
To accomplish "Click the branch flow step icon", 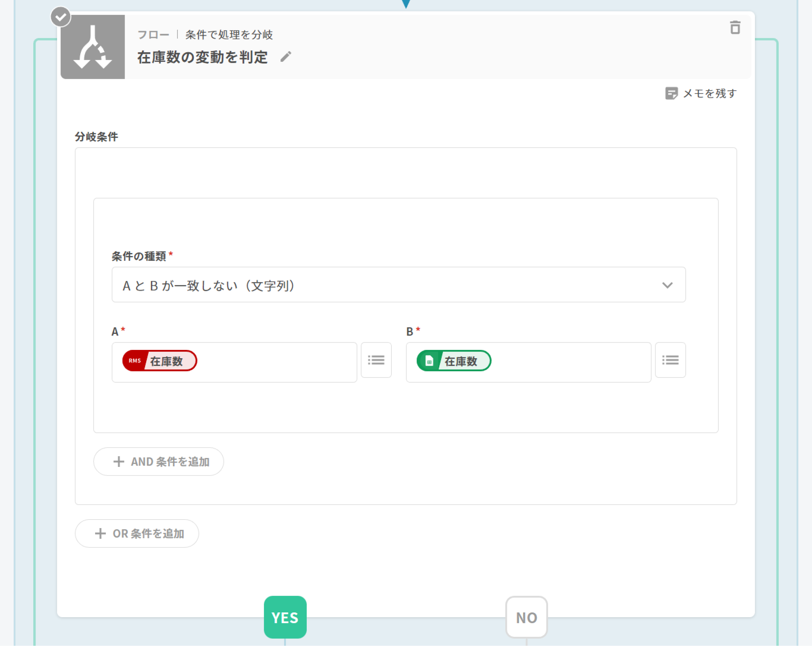I will [93, 47].
